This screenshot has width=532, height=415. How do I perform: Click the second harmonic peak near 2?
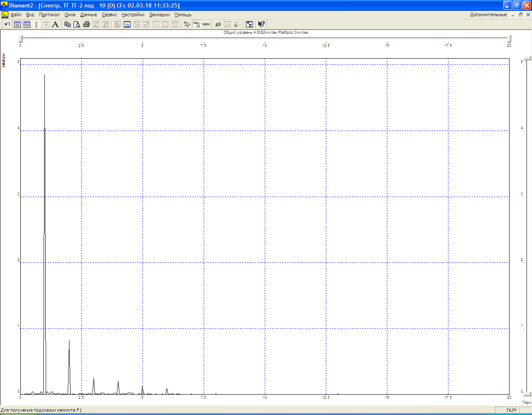tap(69, 367)
